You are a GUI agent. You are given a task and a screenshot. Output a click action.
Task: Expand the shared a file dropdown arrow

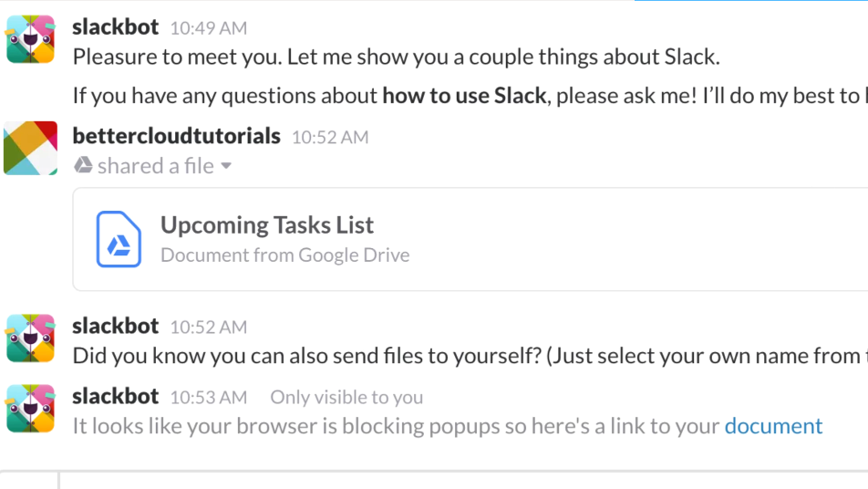click(x=226, y=165)
